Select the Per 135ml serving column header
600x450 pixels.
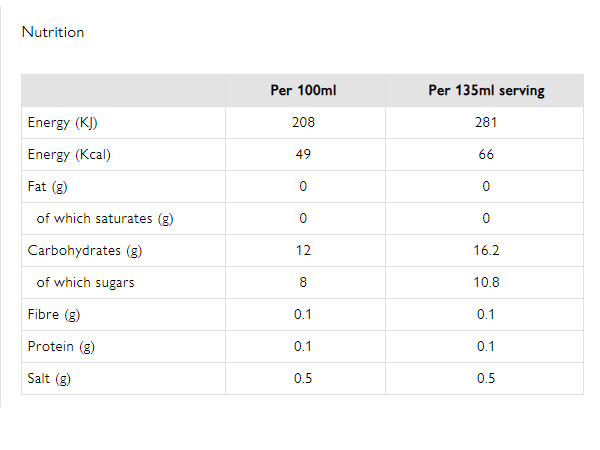[x=486, y=90]
